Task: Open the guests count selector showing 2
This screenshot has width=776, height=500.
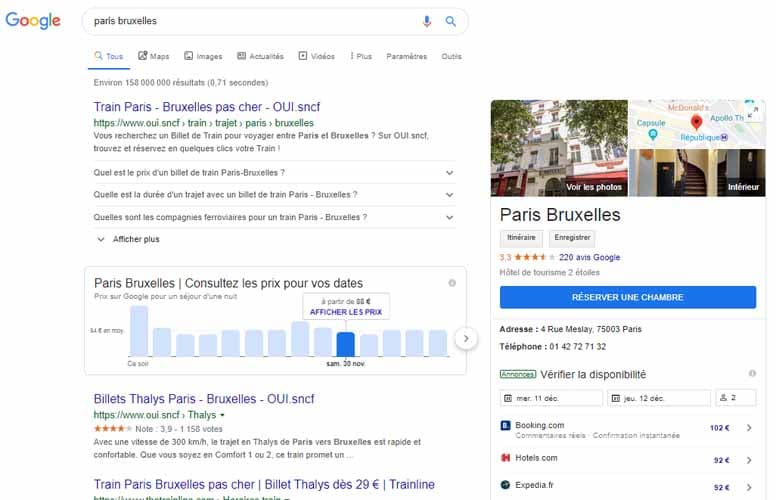Action: tap(735, 398)
